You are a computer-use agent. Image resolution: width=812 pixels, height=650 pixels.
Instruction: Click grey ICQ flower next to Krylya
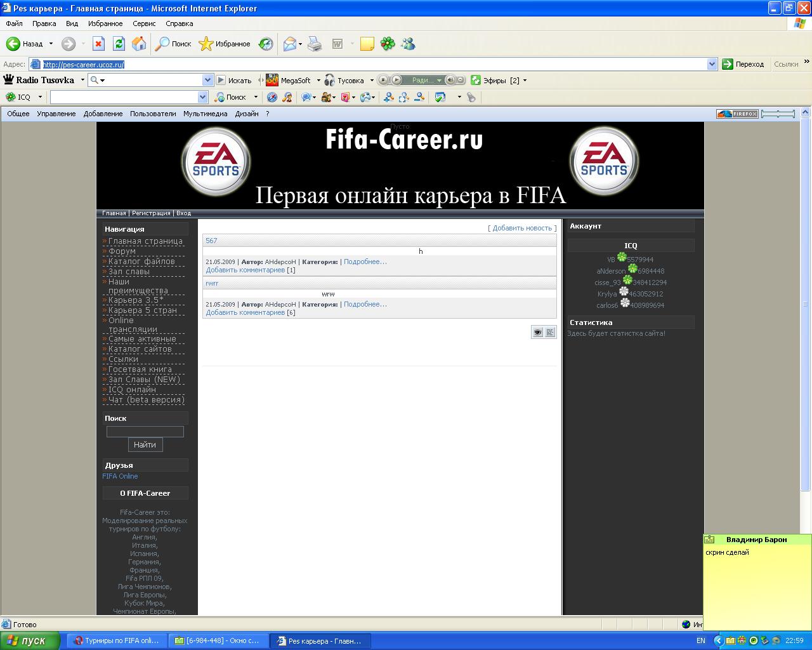[624, 291]
